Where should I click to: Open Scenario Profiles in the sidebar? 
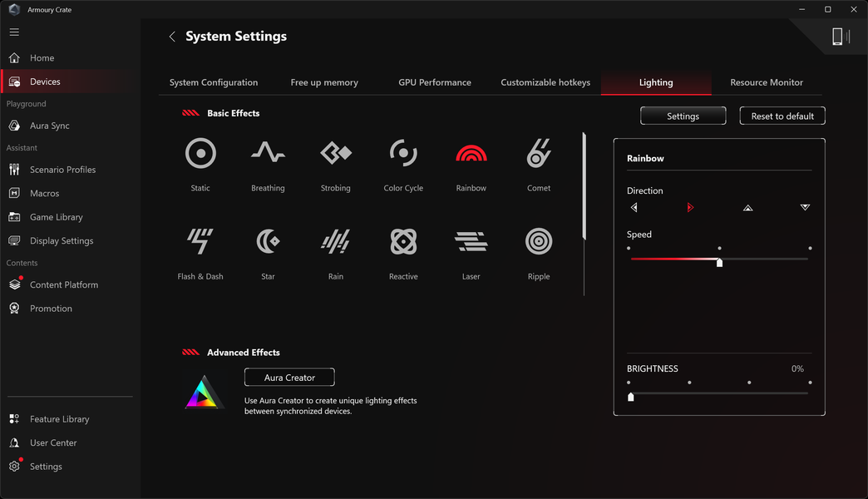click(x=71, y=170)
